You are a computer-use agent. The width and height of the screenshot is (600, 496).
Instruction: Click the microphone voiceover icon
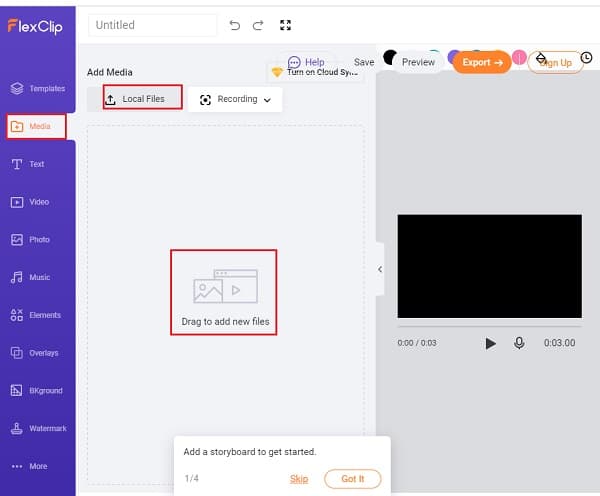[x=519, y=343]
